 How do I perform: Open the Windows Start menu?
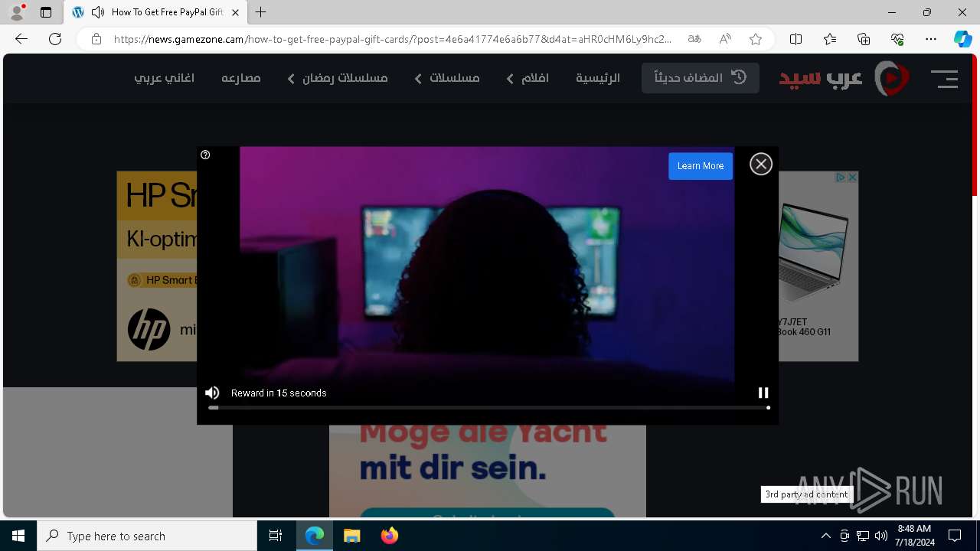point(18,536)
